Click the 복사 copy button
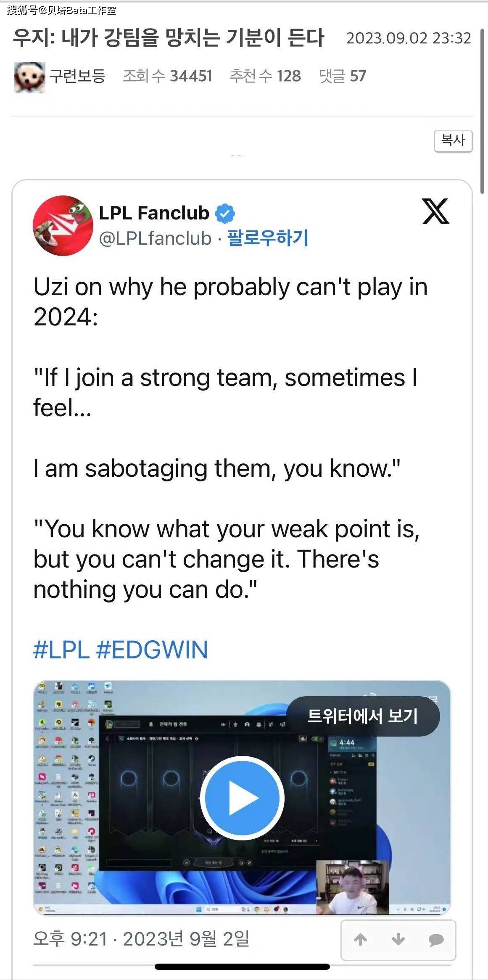Image resolution: width=488 pixels, height=980 pixels. coord(453,141)
